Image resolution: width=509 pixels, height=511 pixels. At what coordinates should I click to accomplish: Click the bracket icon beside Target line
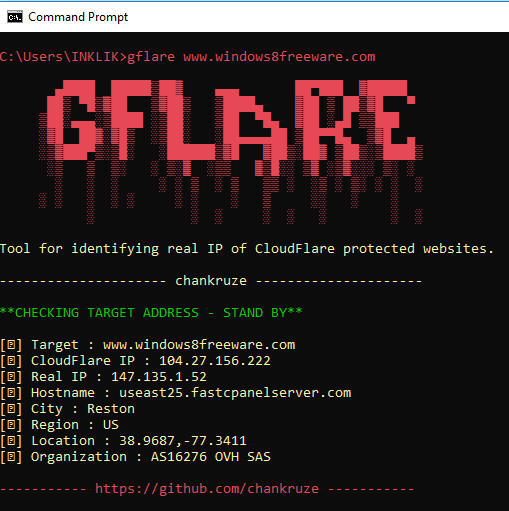(11, 345)
